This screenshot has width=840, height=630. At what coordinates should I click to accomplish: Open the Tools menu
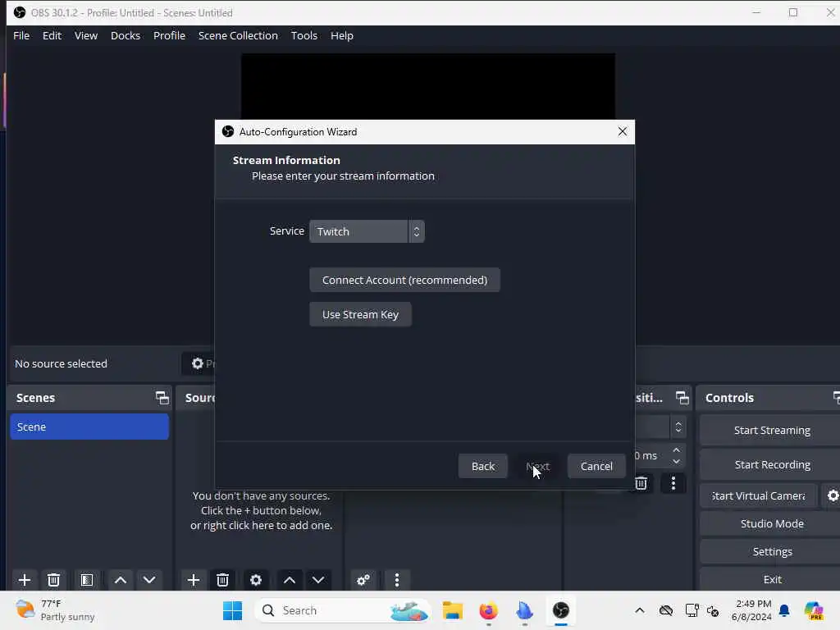tap(304, 35)
